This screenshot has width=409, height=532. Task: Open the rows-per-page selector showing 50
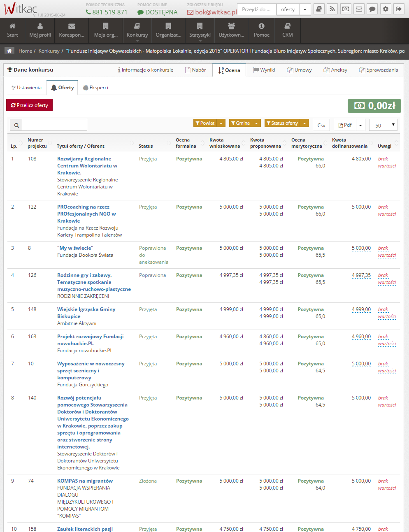tap(383, 125)
